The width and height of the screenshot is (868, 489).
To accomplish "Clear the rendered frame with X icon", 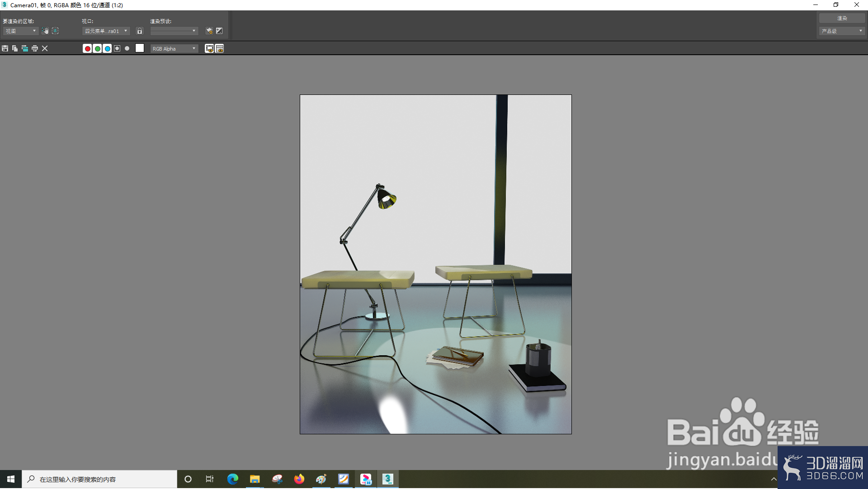I will pos(45,49).
